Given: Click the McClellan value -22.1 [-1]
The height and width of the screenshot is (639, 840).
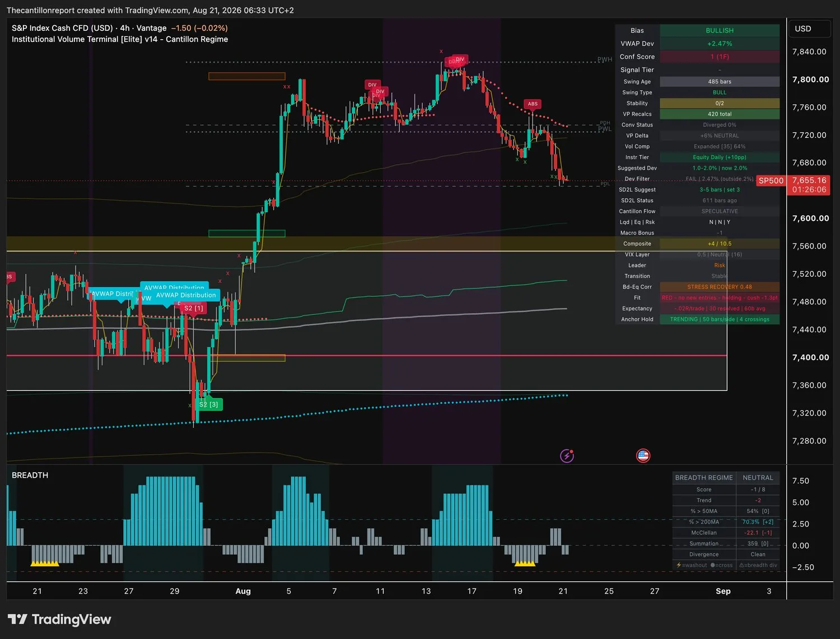Looking at the screenshot, I should (x=758, y=533).
